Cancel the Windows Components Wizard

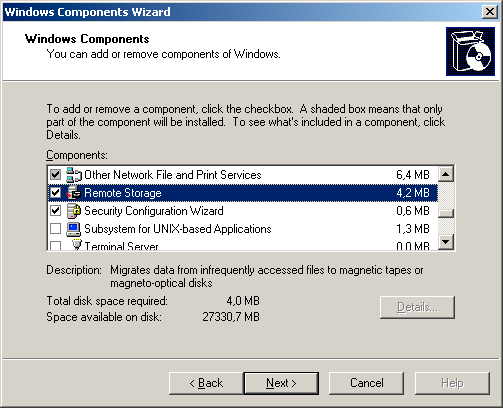(367, 383)
